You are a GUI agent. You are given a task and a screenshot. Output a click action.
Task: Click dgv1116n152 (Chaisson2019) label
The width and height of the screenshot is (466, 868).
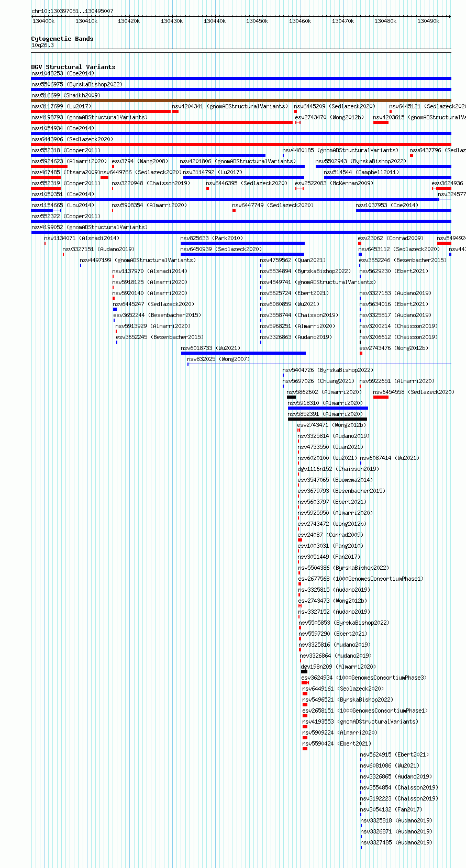coord(338,469)
